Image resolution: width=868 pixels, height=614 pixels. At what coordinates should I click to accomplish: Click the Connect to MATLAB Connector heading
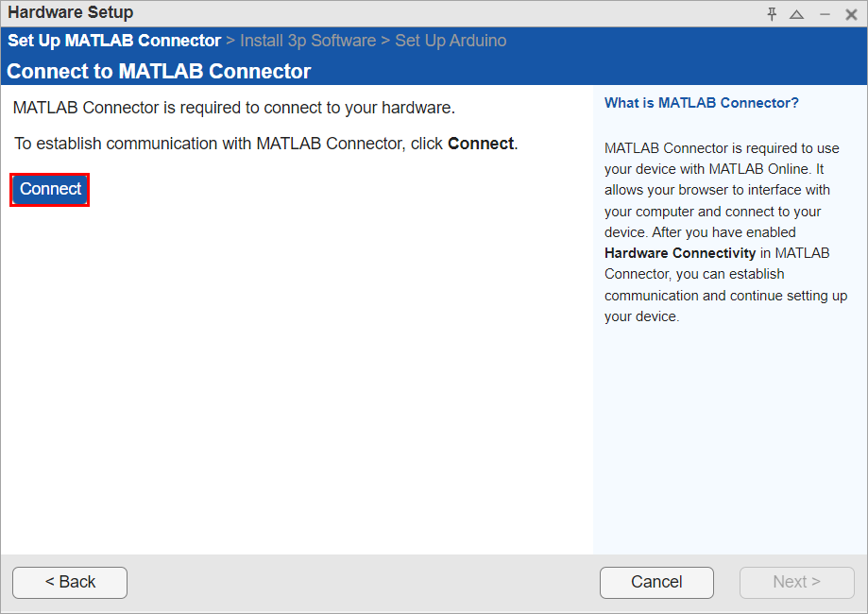coord(159,72)
